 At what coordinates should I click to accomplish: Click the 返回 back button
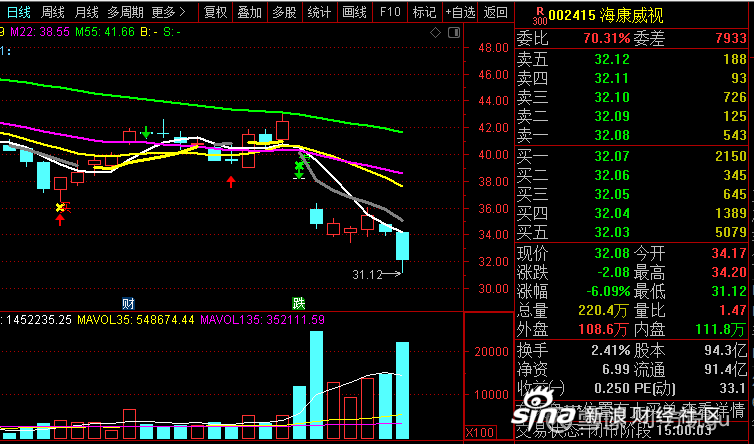point(495,12)
